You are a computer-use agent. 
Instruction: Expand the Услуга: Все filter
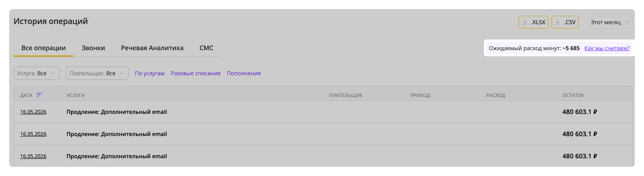(37, 73)
